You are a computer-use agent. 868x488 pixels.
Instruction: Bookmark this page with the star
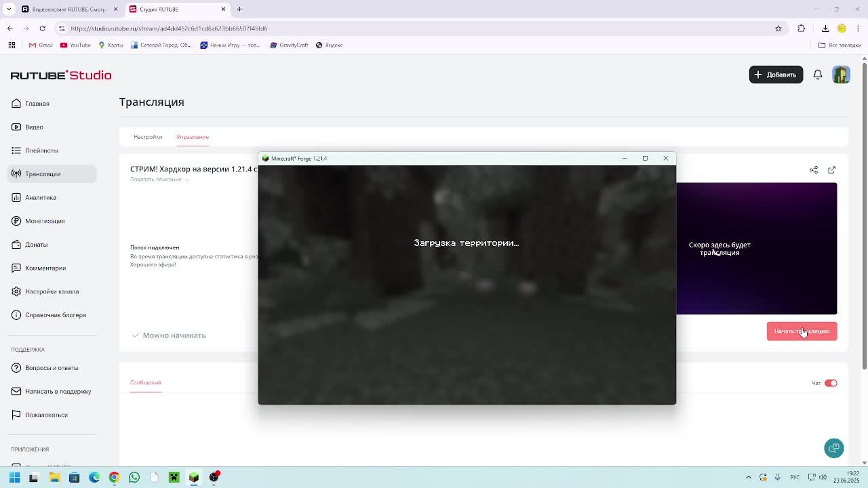(778, 28)
